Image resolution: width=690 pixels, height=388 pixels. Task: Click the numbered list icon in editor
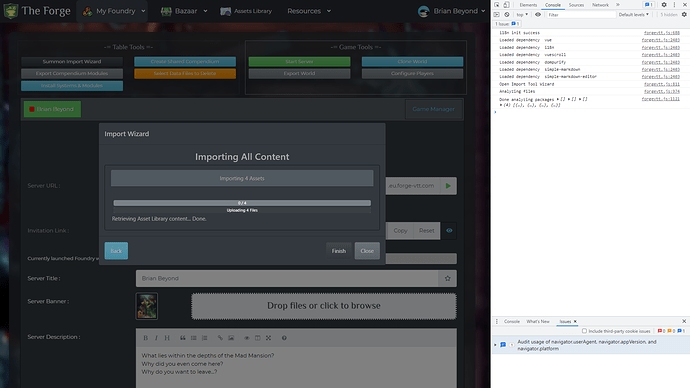pyautogui.click(x=205, y=338)
